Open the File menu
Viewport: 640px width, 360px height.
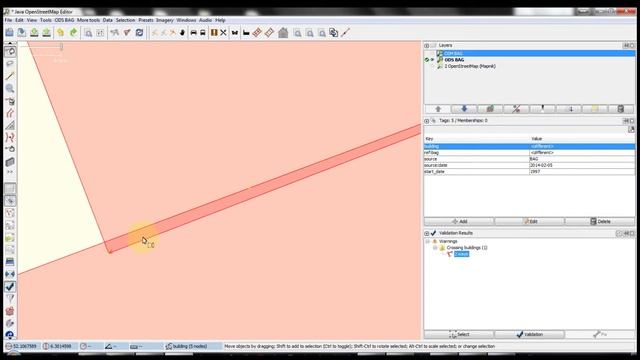coord(8,20)
